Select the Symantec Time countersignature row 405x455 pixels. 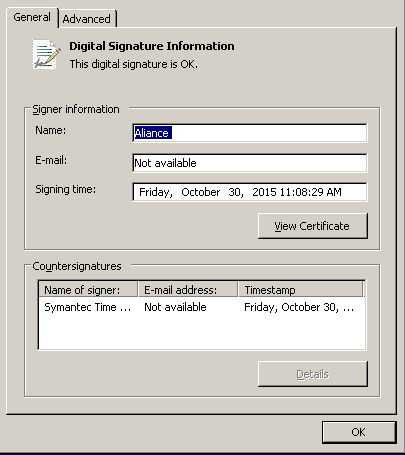pos(202,307)
